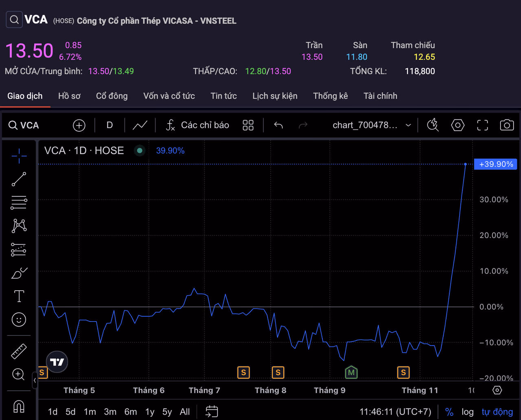The height and width of the screenshot is (420, 521).
Task: Click the green M marker on timeline
Action: (x=351, y=372)
